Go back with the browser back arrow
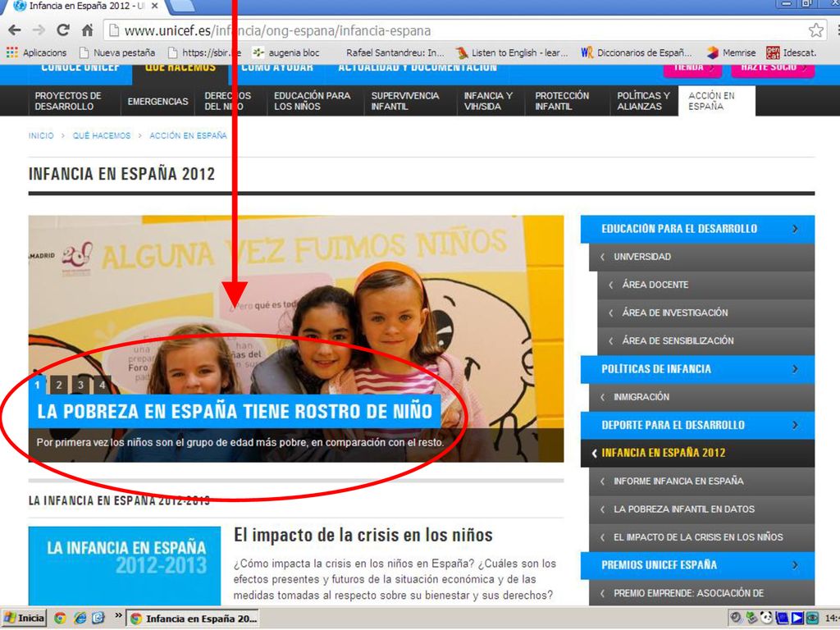This screenshot has width=840, height=630. tap(15, 30)
